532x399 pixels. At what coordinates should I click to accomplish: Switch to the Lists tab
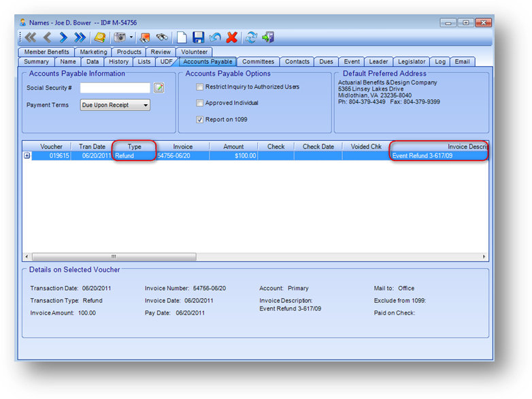(144, 62)
